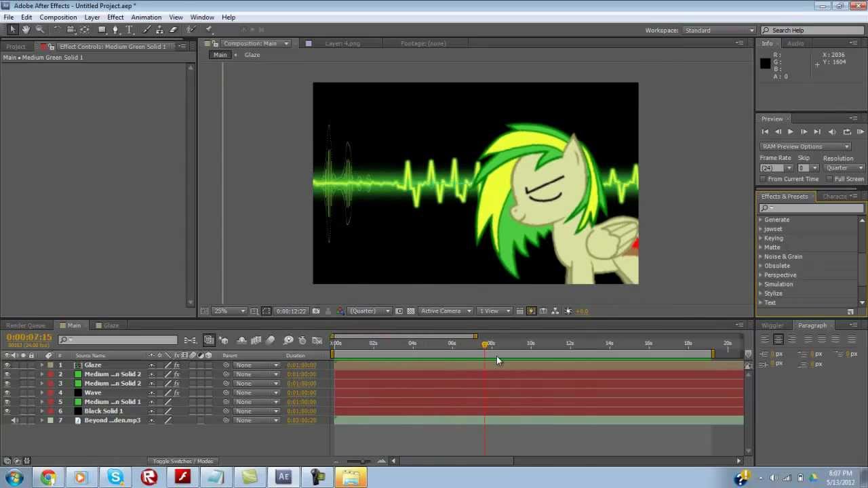Open the 1 View layout dropdown
Image resolution: width=868 pixels, height=488 pixels.
[x=494, y=311]
